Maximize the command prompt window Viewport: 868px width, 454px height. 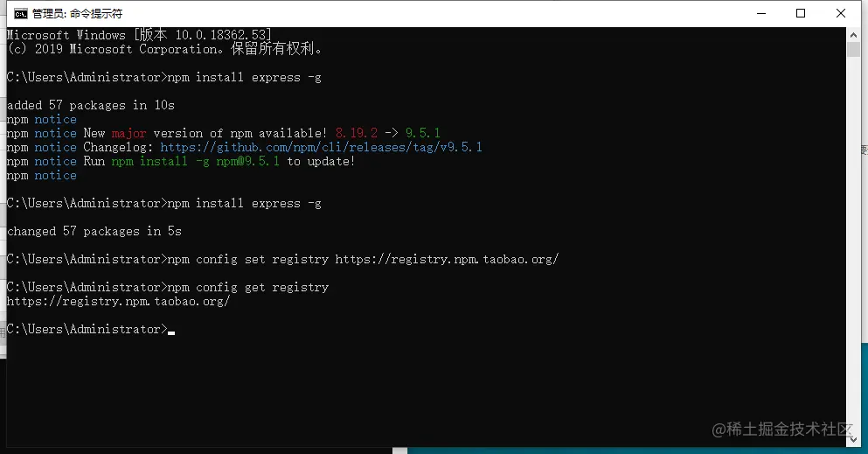801,13
